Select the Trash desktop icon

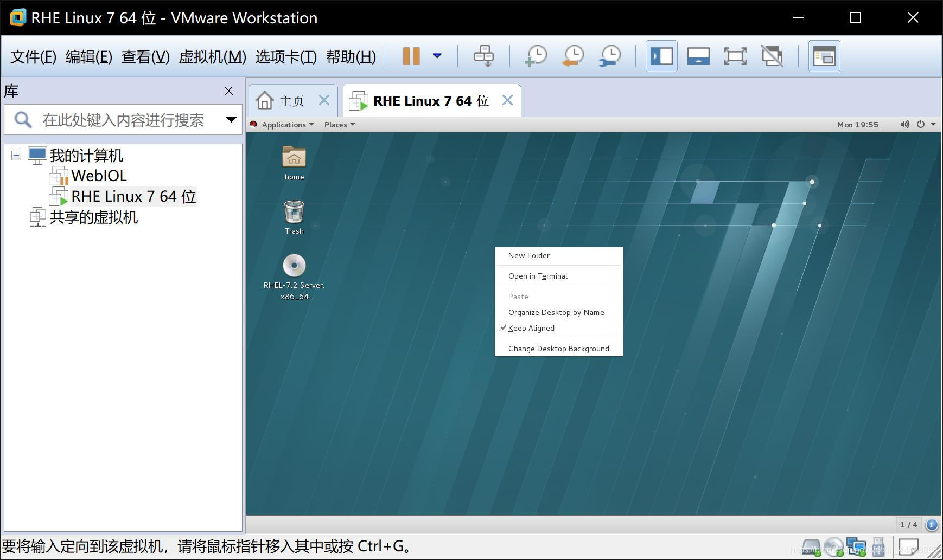pos(294,217)
